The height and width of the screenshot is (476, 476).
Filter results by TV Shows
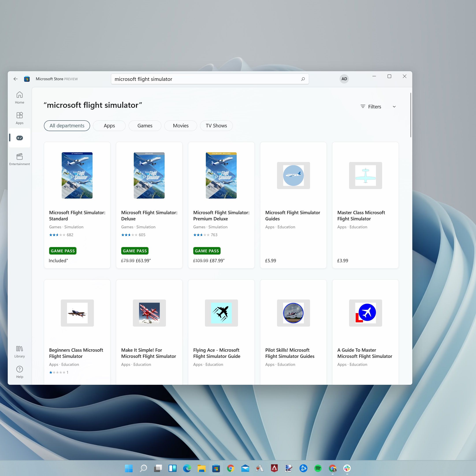click(x=216, y=126)
